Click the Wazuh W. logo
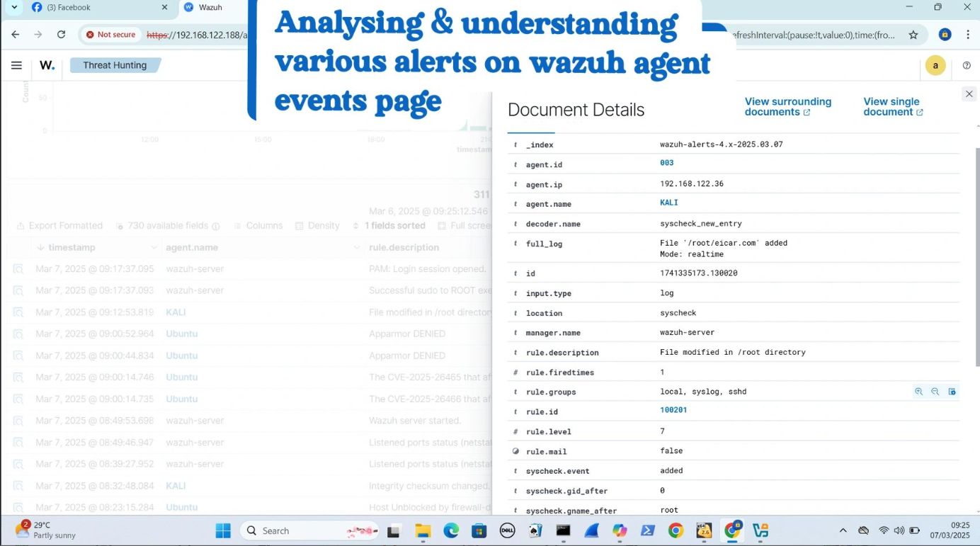This screenshot has width=980, height=546. click(47, 65)
